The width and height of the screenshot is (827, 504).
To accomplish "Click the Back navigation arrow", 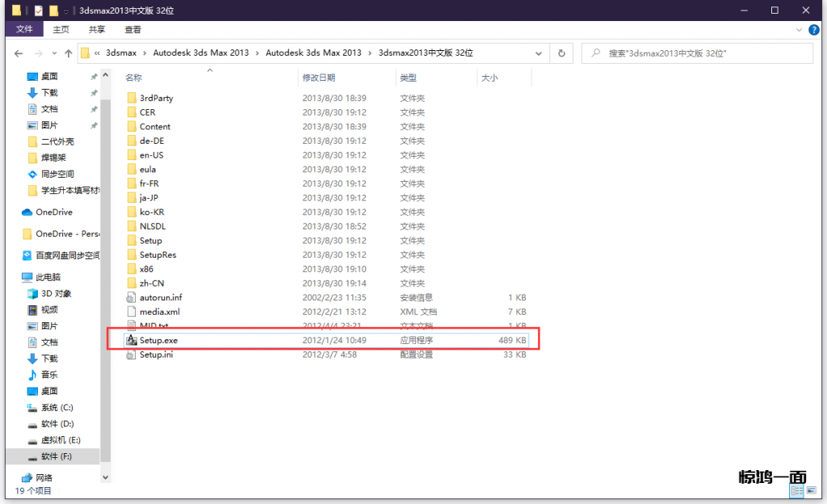I will 19,53.
